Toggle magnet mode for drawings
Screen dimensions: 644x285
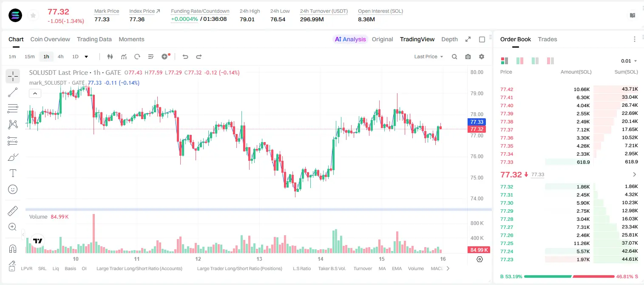pos(13,248)
